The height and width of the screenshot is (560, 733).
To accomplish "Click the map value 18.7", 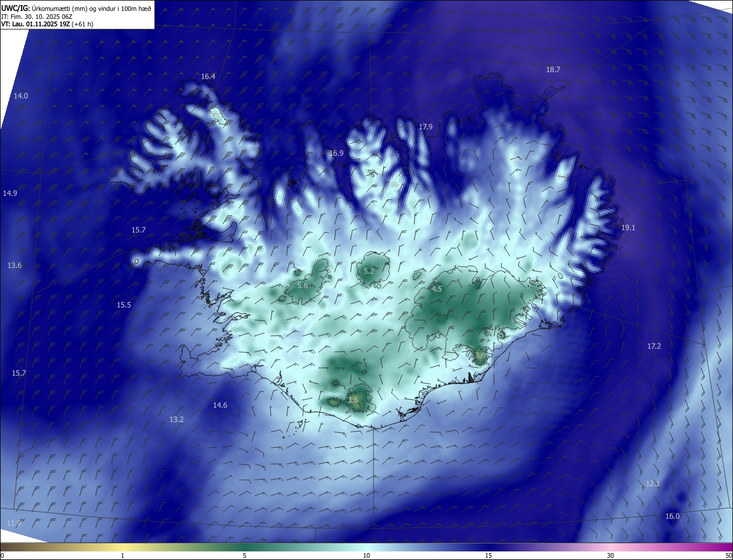I will [x=553, y=70].
